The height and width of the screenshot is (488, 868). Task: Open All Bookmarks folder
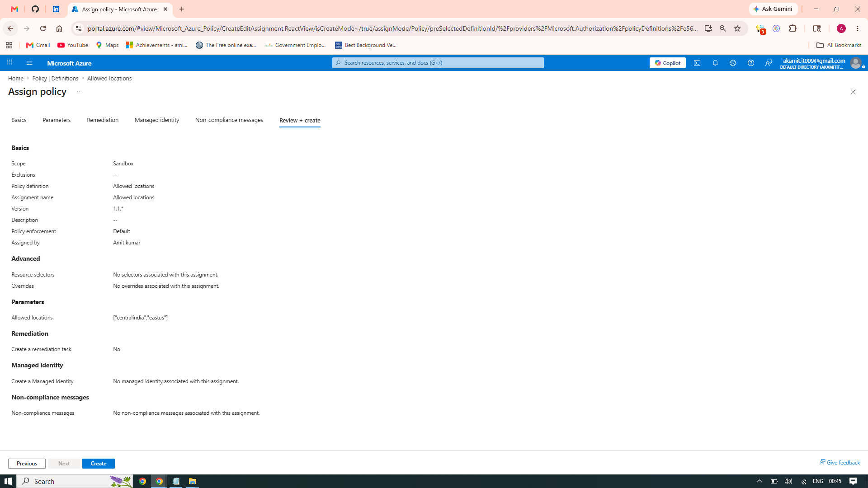[839, 45]
